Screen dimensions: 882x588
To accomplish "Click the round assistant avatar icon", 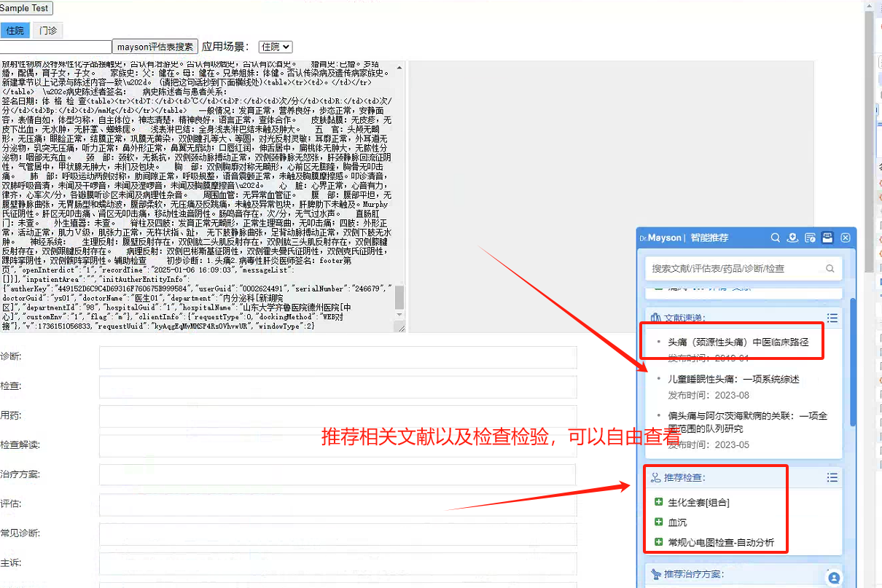I will click(835, 578).
